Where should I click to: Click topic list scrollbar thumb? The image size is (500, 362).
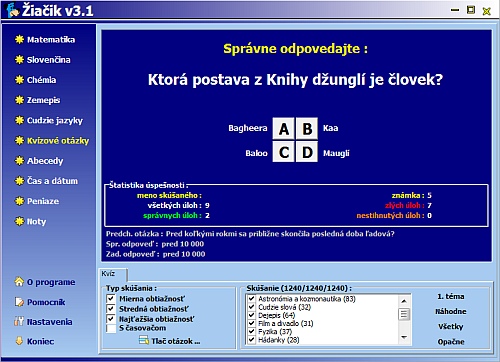[404, 314]
